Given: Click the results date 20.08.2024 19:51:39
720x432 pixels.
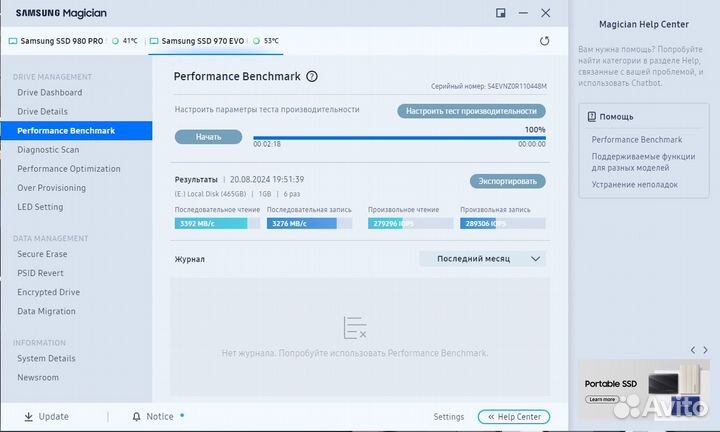Looking at the screenshot, I should point(267,180).
